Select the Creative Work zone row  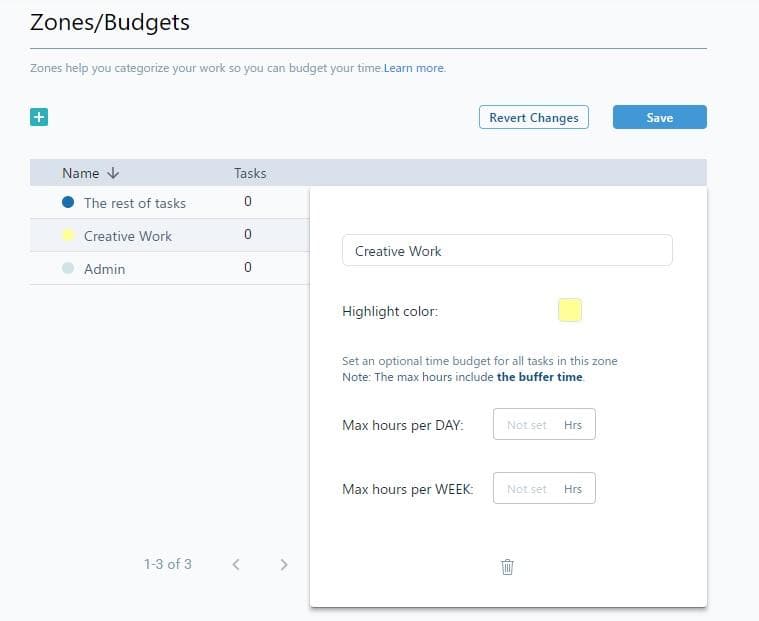128,236
